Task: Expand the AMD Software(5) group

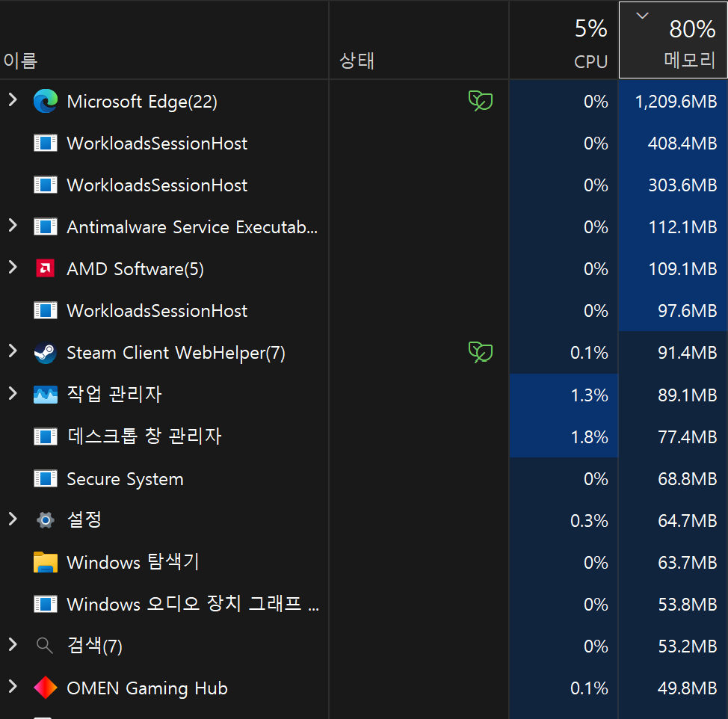Action: [13, 267]
